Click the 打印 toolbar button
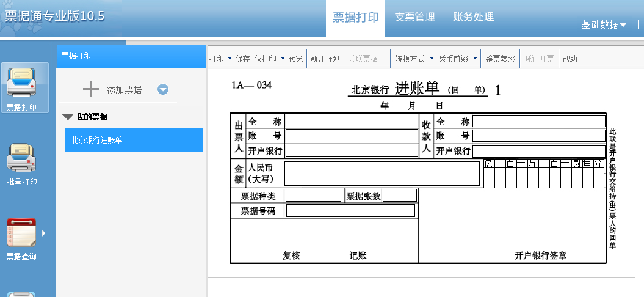Image resolution: width=644 pixels, height=297 pixels. (217, 59)
